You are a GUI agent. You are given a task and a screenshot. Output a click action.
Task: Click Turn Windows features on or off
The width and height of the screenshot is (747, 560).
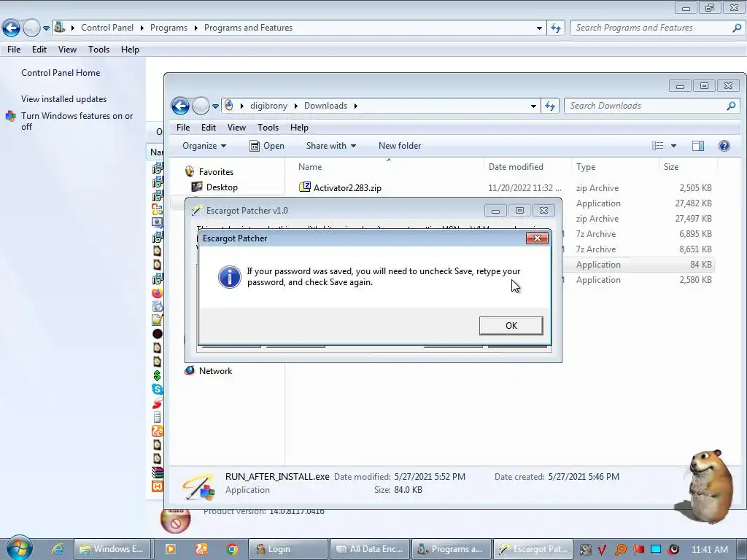click(x=77, y=121)
